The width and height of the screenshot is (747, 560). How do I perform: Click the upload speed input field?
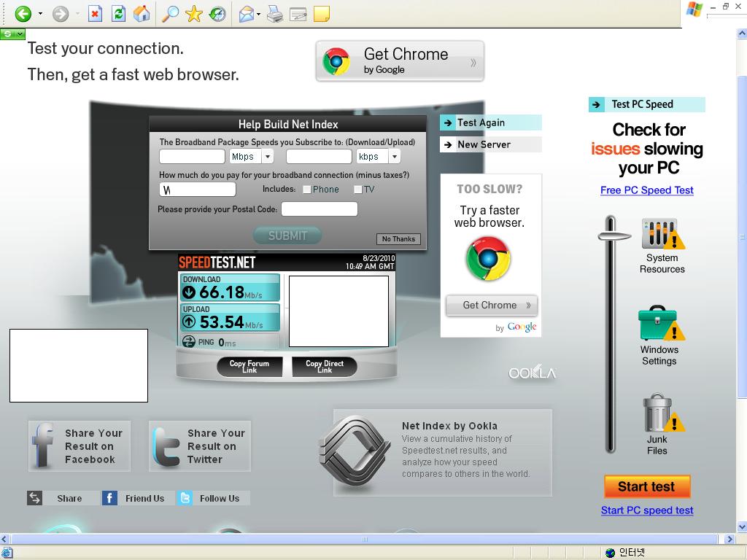319,156
